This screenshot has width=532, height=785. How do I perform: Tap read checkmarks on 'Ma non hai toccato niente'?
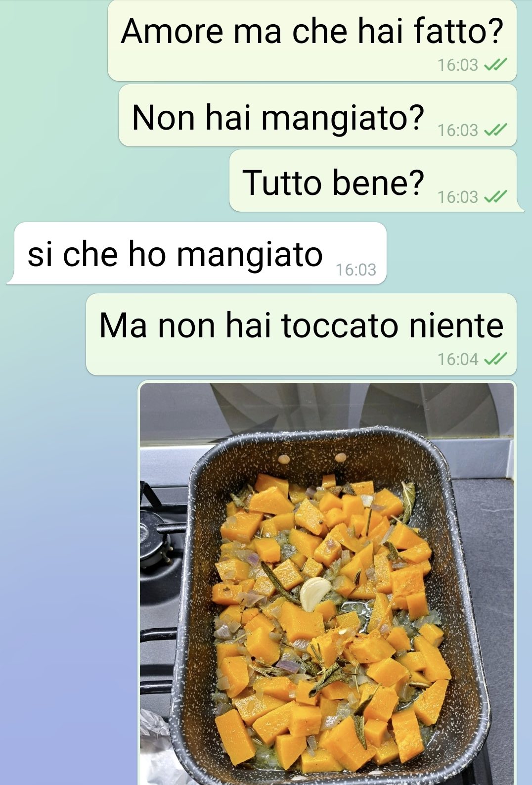click(x=495, y=359)
